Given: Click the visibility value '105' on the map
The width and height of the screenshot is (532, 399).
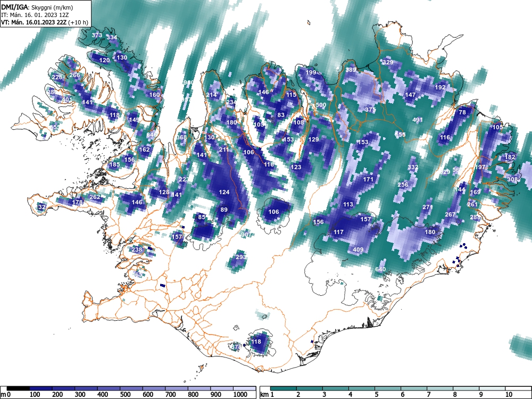Looking at the screenshot, I should point(497,127).
